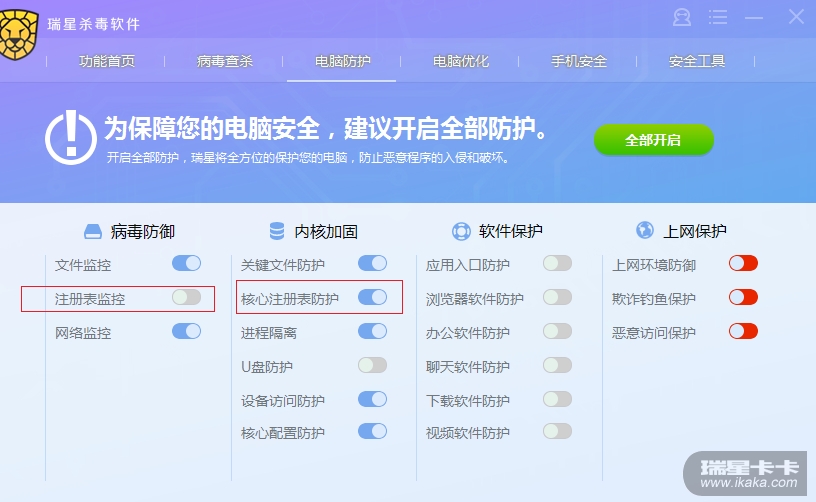Click the exclamation warning icon
The width and height of the screenshot is (816, 502).
pos(71,138)
